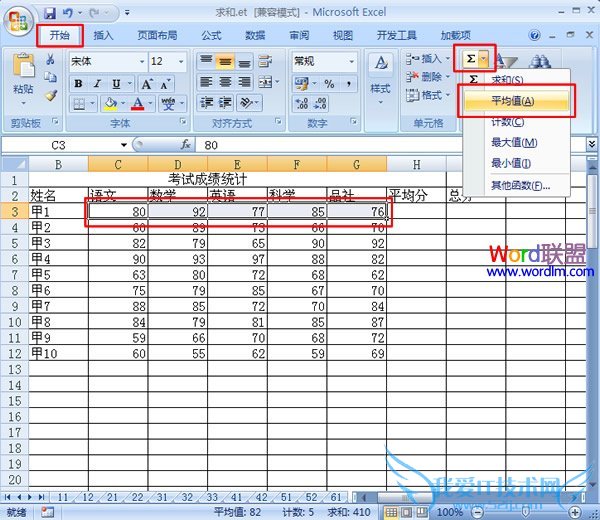The height and width of the screenshot is (520, 600).
Task: Click the Copy icon
Action: click(x=50, y=77)
